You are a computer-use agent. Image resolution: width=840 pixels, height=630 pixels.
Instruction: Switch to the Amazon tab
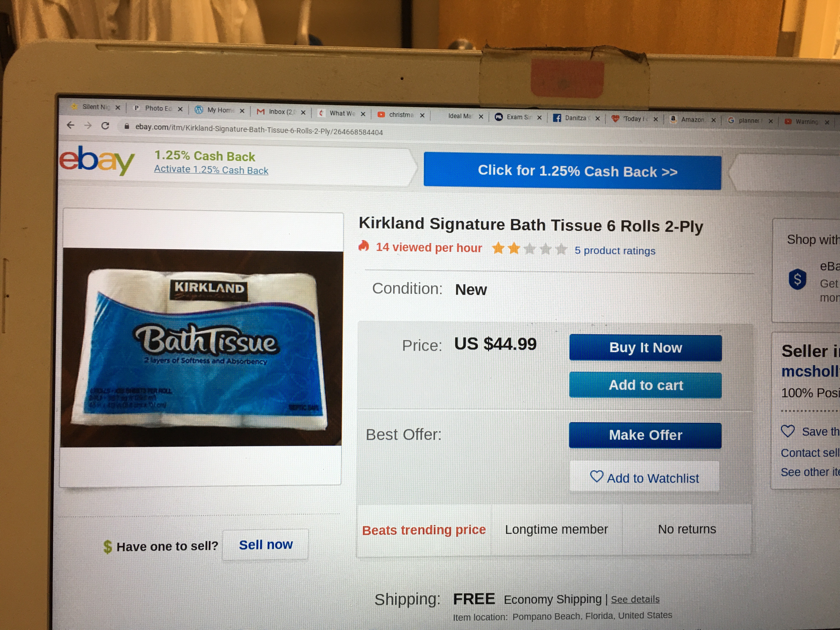click(x=692, y=119)
